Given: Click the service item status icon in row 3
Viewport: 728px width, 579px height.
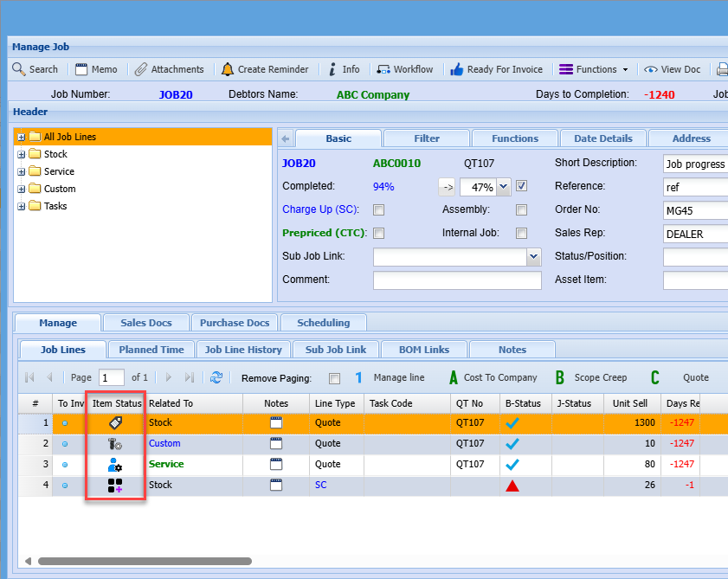Looking at the screenshot, I should pos(114,465).
